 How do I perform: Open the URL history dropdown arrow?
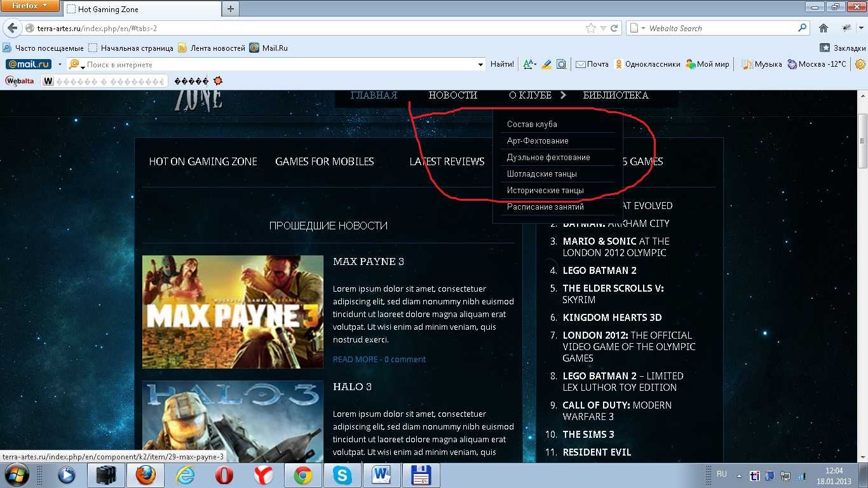point(603,28)
